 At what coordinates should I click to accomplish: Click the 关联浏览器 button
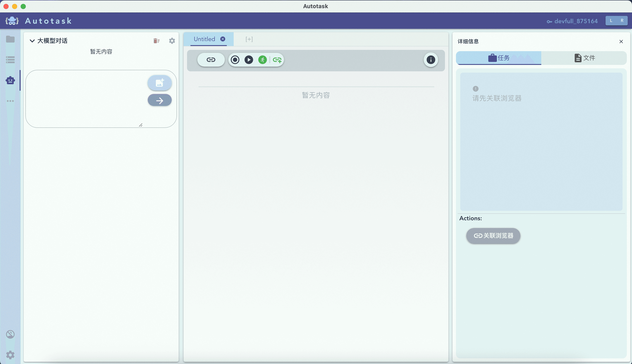(493, 236)
